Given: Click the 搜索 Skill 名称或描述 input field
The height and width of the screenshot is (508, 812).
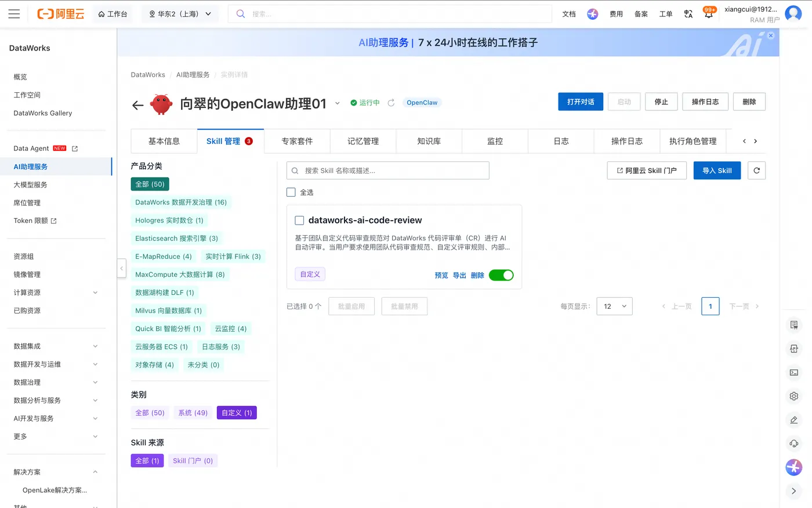Looking at the screenshot, I should tap(388, 171).
